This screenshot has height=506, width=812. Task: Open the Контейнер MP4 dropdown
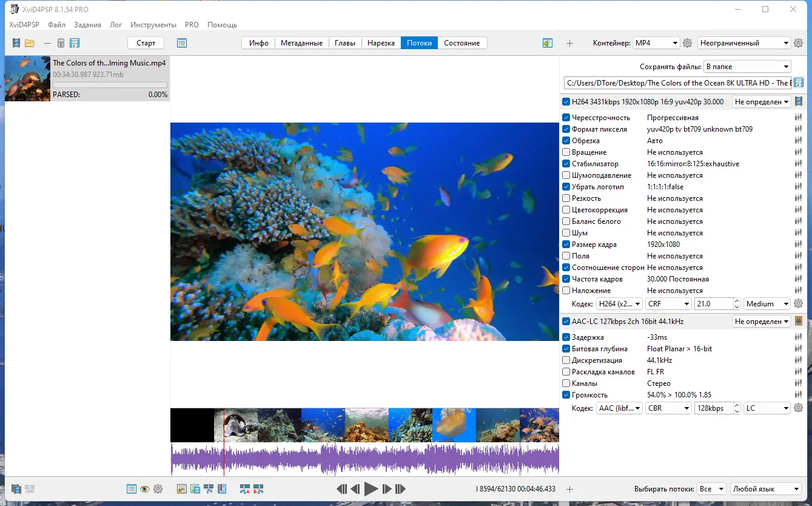click(x=656, y=43)
